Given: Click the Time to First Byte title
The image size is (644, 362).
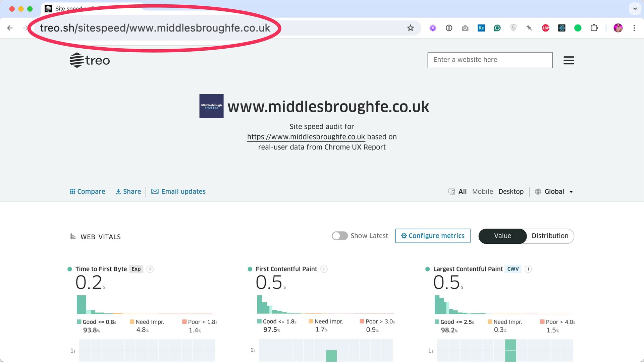Looking at the screenshot, I should point(101,269).
